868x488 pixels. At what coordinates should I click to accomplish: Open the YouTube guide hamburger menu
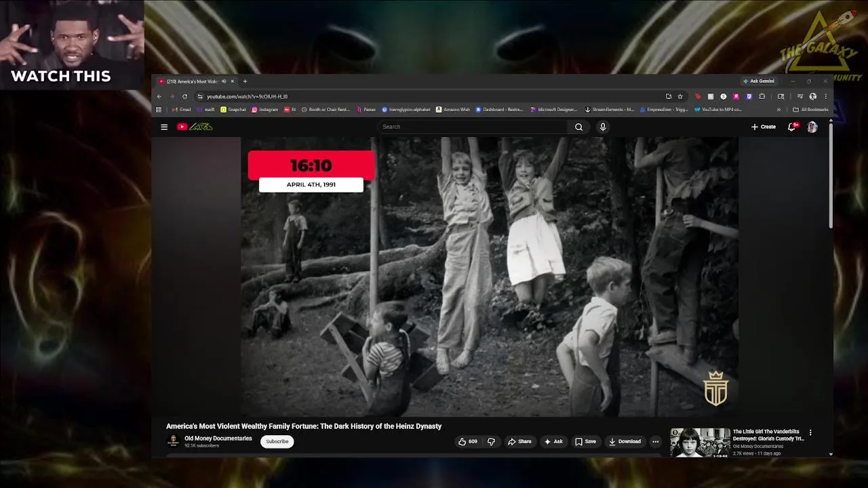164,127
